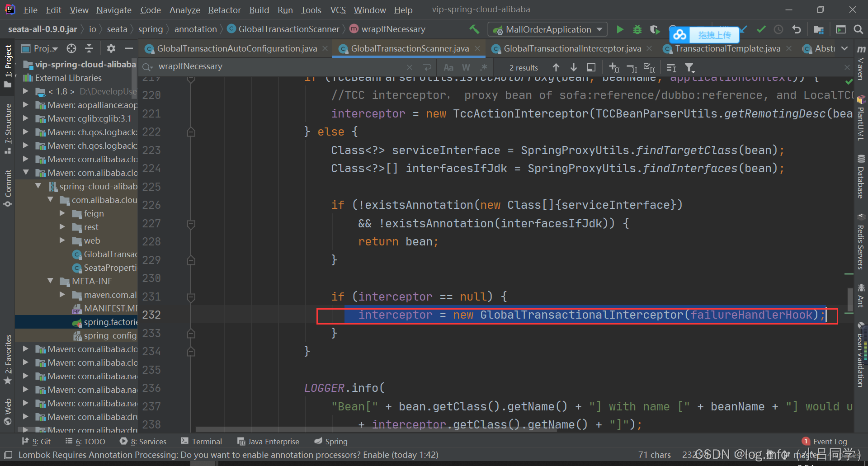Hide the Project tool window
Viewport: 868px width, 466px height.
(129, 48)
